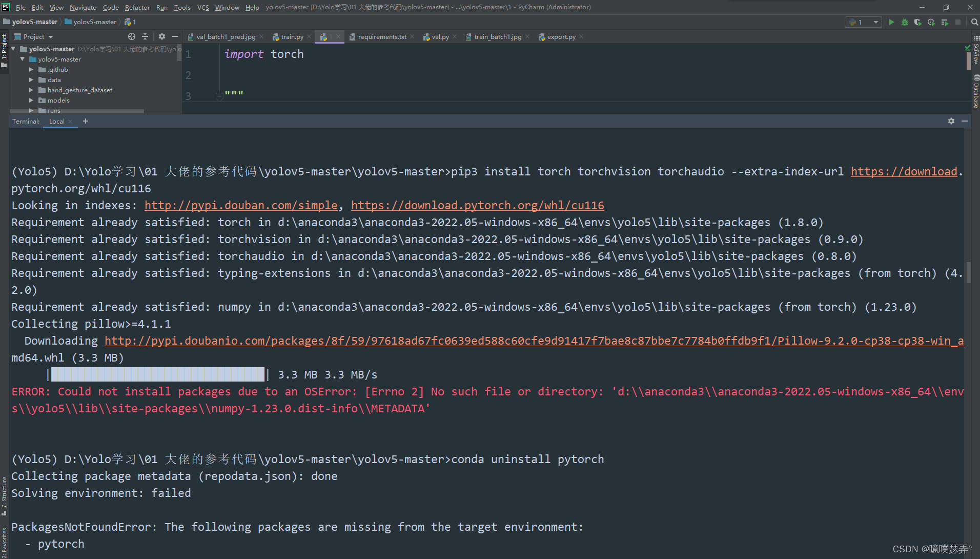Open the Navigate menu

83,7
